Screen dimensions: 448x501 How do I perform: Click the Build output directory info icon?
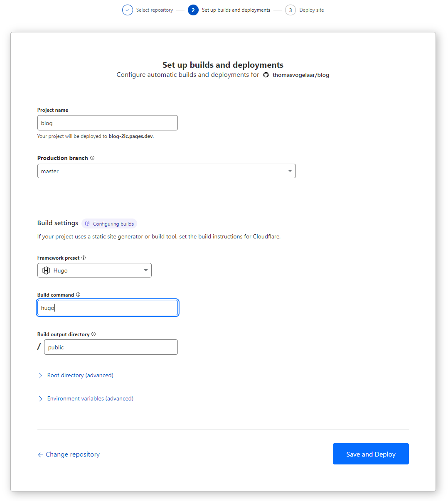pyautogui.click(x=94, y=334)
